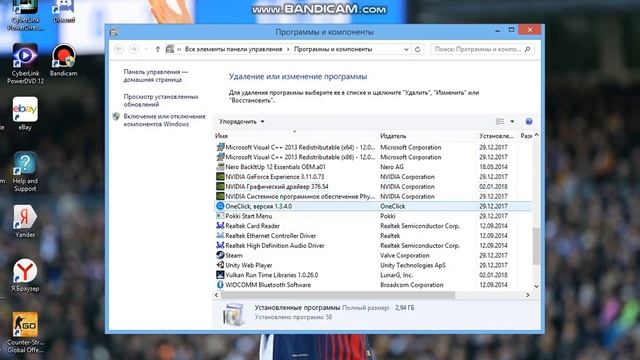
Task: Click the forward navigation arrow
Action: 133,49
